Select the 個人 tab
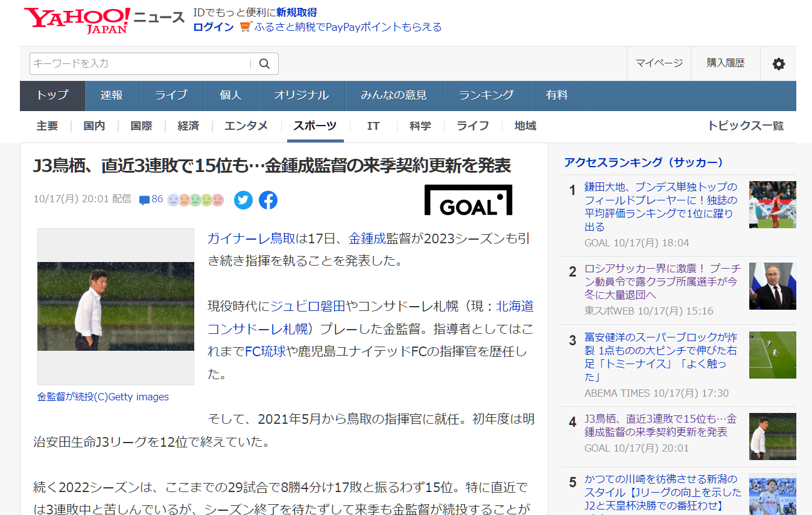The height and width of the screenshot is (515, 812). 231,95
